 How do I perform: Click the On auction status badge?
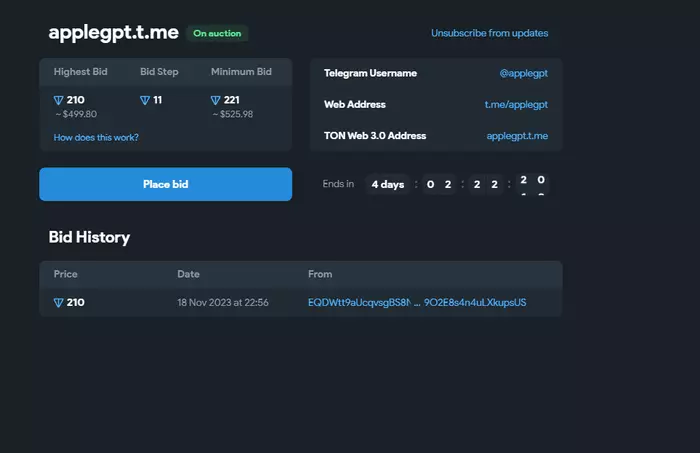(x=217, y=33)
